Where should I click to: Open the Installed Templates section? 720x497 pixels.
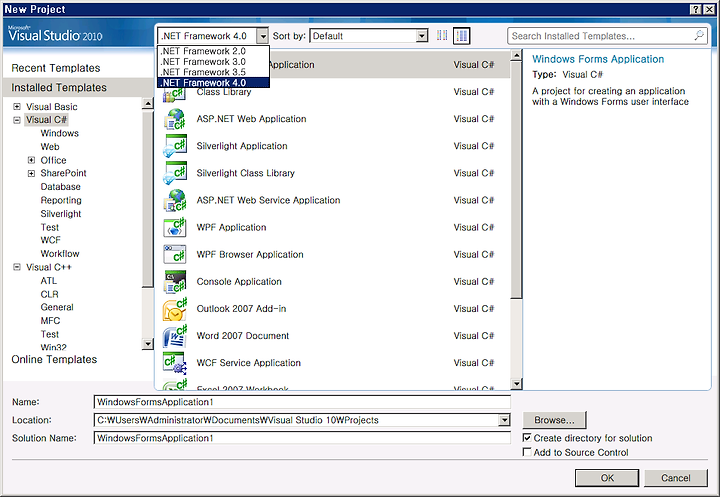click(59, 87)
